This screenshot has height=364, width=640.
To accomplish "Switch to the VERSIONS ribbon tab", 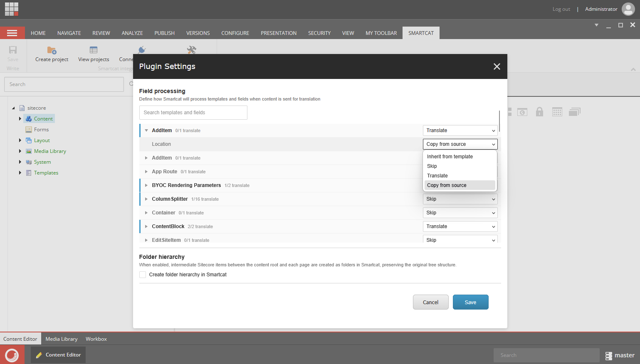I will 198,33.
